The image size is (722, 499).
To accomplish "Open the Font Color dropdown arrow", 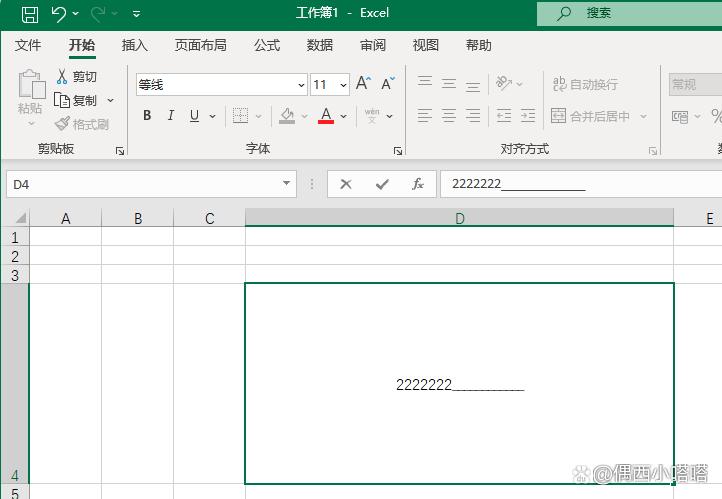I will [344, 116].
